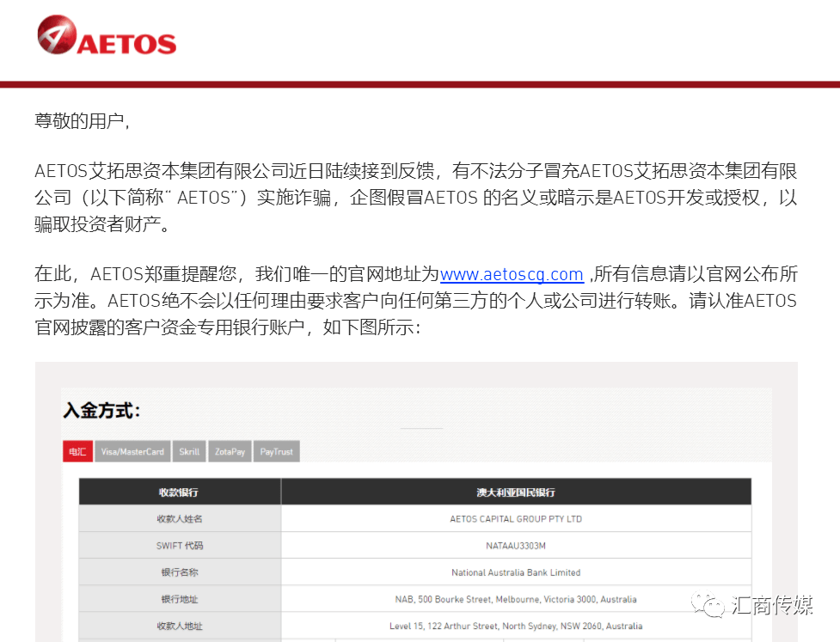Click the 银行地址 row label
The height and width of the screenshot is (642, 840).
click(x=180, y=599)
